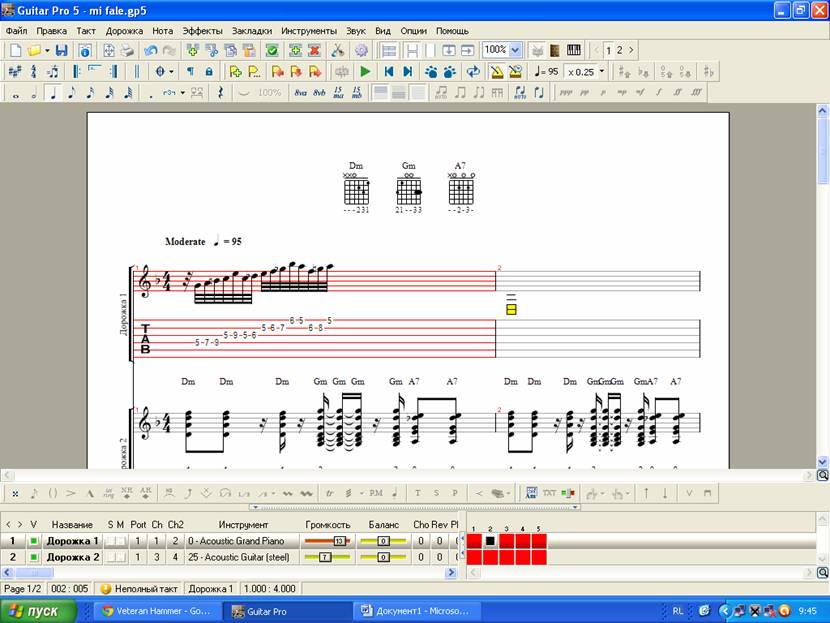Screen dimensions: 830x623
Task: Click the Неполный такт status warning
Action: pyautogui.click(x=139, y=589)
